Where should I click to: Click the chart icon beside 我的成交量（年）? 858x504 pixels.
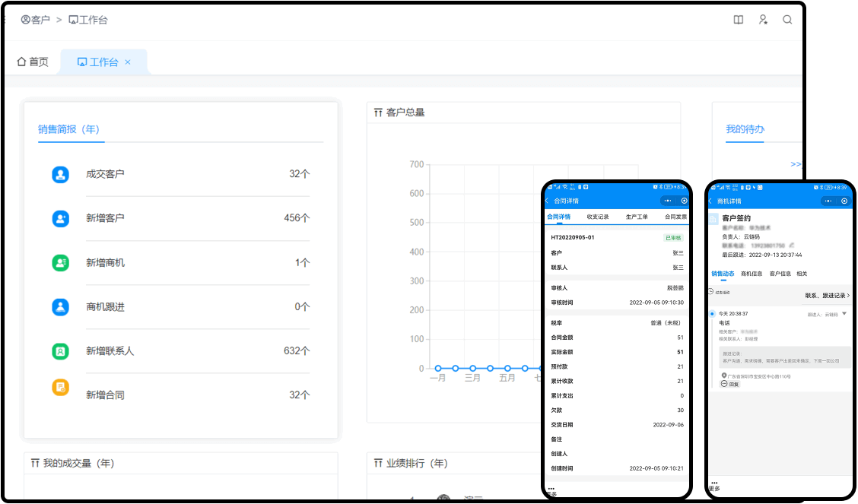[35, 464]
